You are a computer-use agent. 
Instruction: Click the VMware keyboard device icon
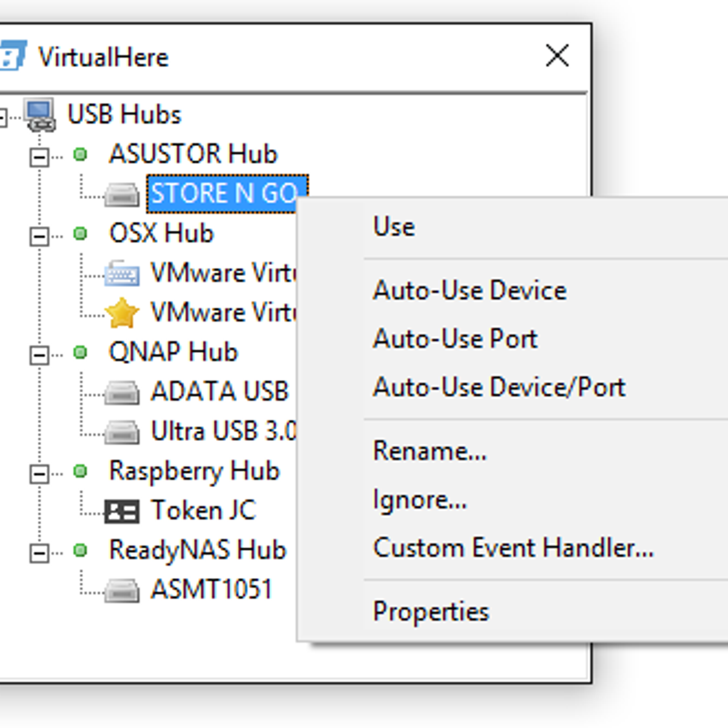coord(122,274)
